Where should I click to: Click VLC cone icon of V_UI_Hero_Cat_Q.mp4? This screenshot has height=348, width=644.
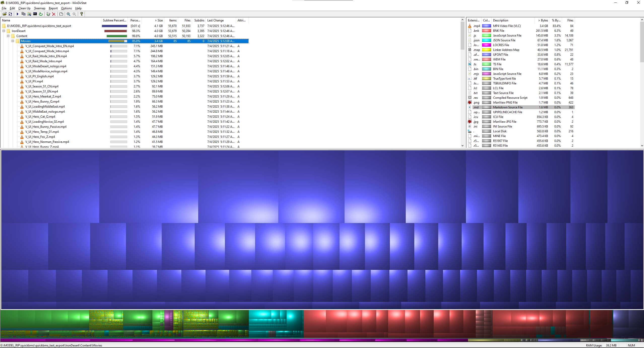(22, 117)
